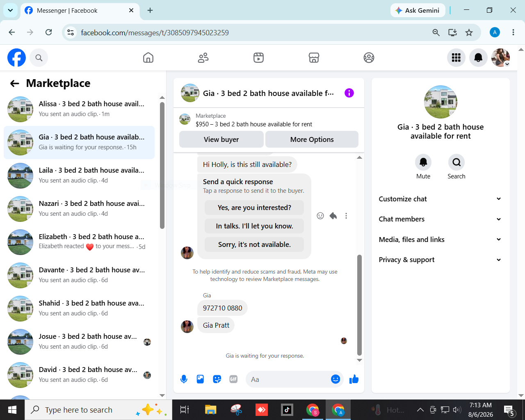Click the View buyer button
The width and height of the screenshot is (525, 420).
pos(221,139)
